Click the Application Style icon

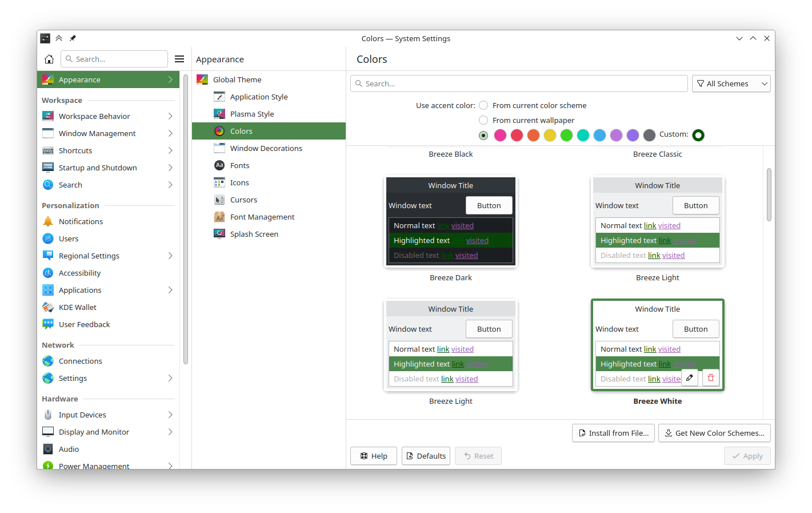219,97
